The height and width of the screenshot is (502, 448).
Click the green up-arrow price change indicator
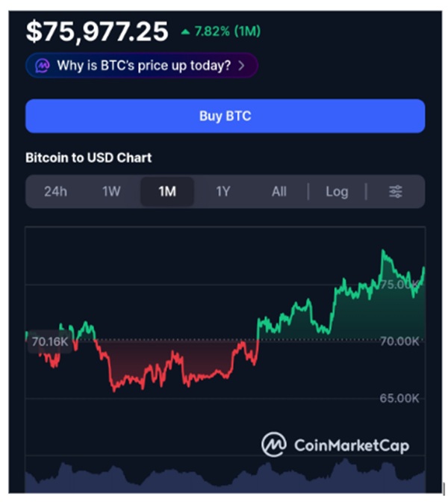click(185, 32)
